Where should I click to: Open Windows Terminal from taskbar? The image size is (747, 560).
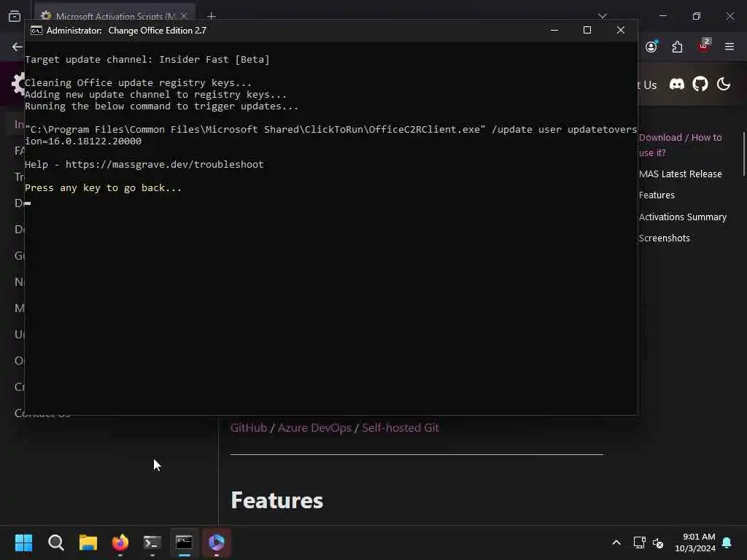(152, 542)
